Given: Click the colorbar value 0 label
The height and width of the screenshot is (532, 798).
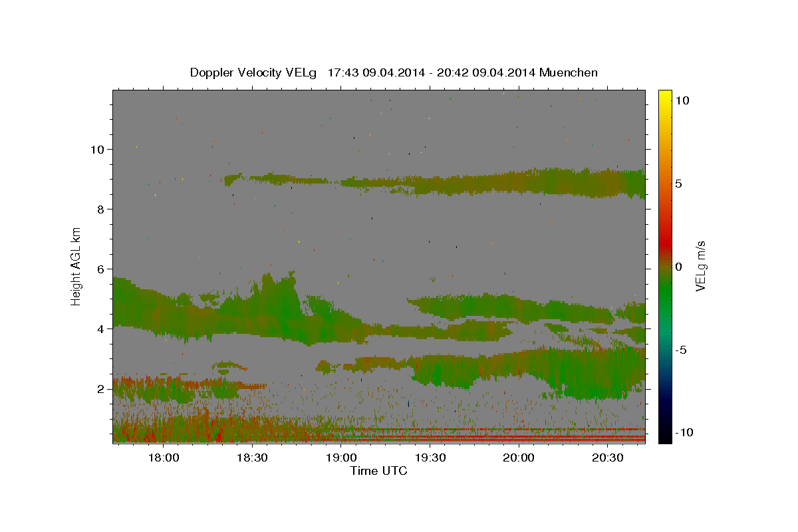Looking at the screenshot, I should [678, 267].
